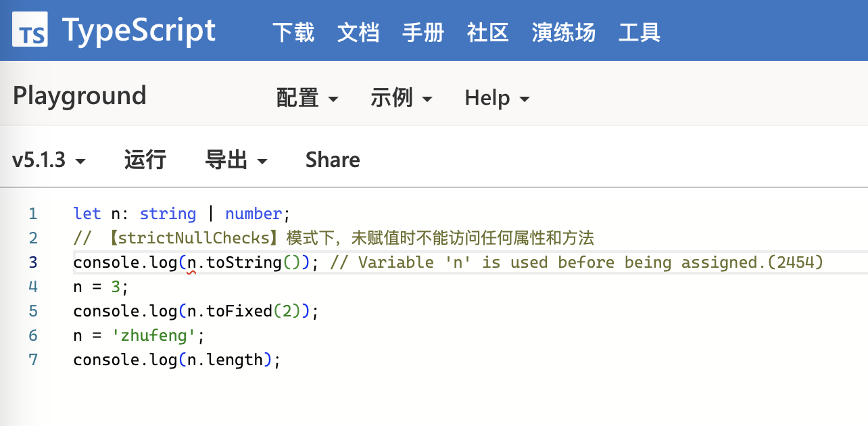
Task: Select 演练场 in the top navigation
Action: (x=564, y=32)
